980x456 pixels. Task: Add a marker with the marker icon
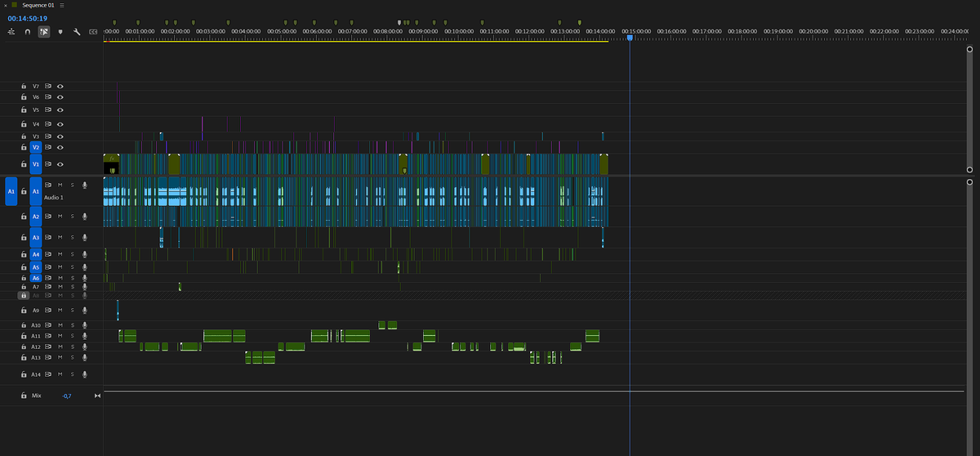point(60,31)
